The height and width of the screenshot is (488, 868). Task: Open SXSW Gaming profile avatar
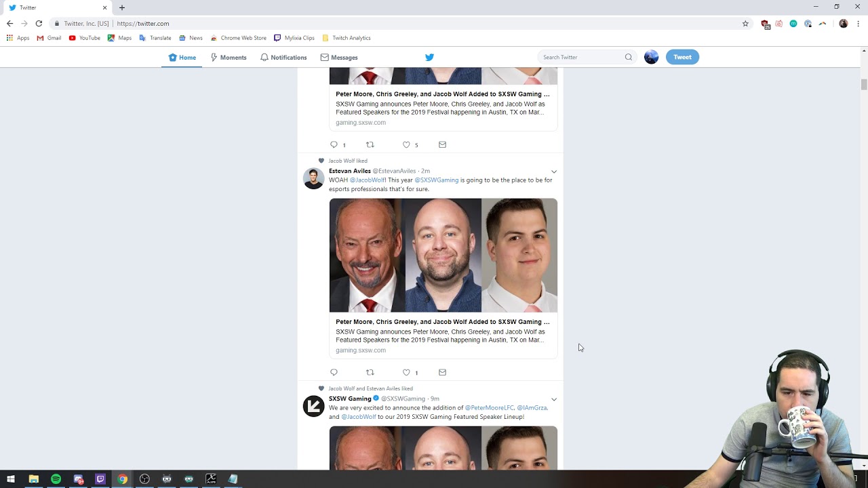point(313,406)
